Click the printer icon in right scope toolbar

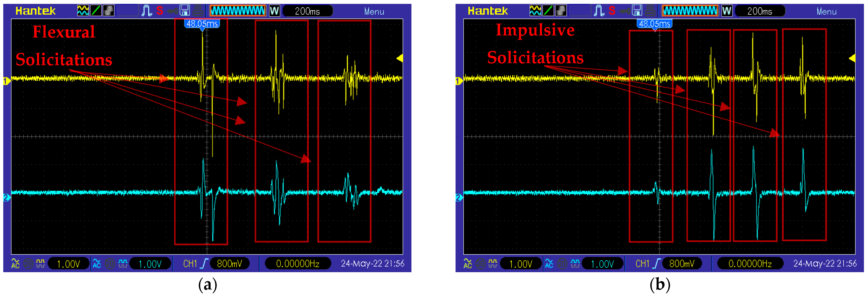[650, 11]
